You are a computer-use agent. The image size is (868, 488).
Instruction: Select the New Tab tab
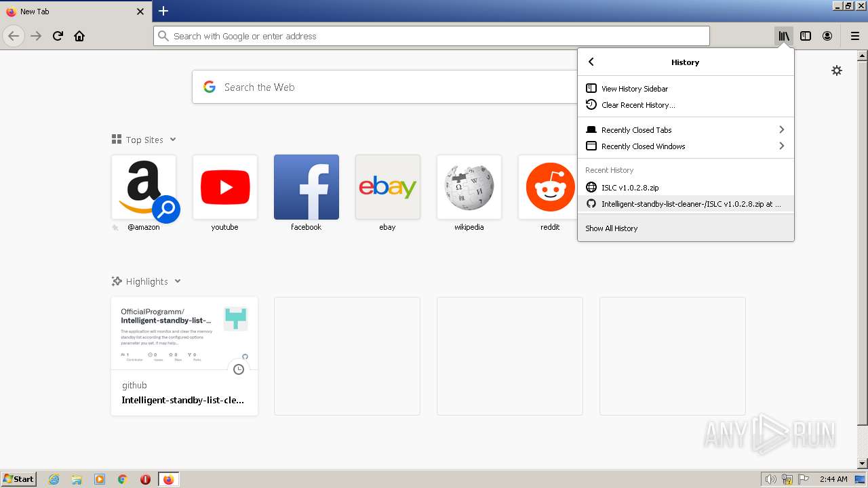pos(75,12)
